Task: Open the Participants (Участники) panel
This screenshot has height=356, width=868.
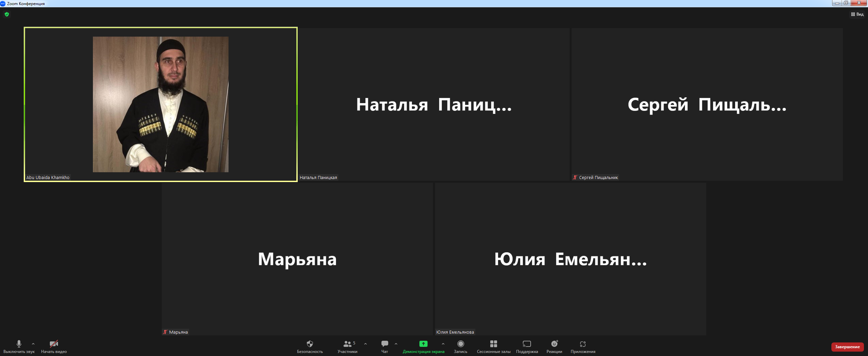Action: click(347, 344)
